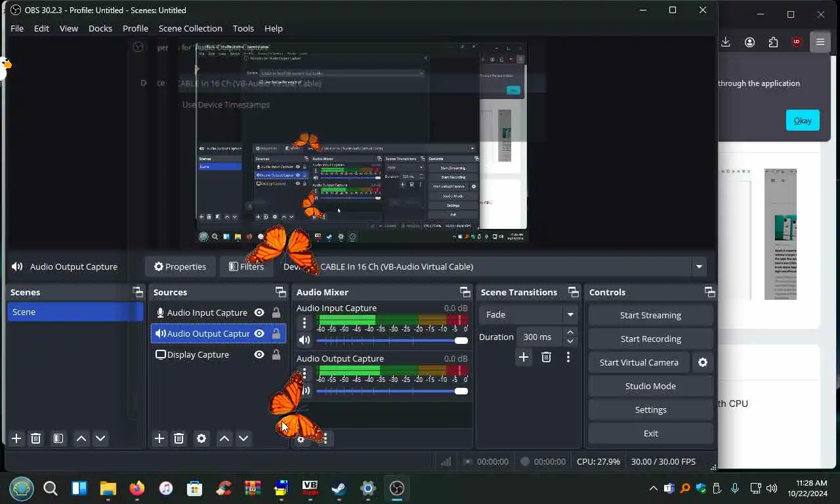Open Filters for selected source
Screen dimensions: 840x504
pyautogui.click(x=246, y=266)
